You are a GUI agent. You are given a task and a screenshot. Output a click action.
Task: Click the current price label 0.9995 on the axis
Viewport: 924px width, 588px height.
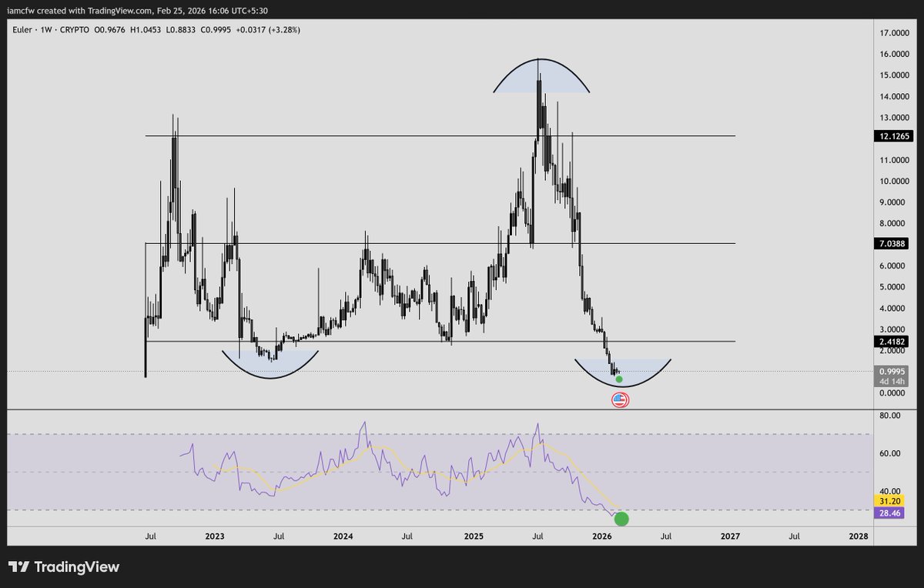tap(893, 371)
